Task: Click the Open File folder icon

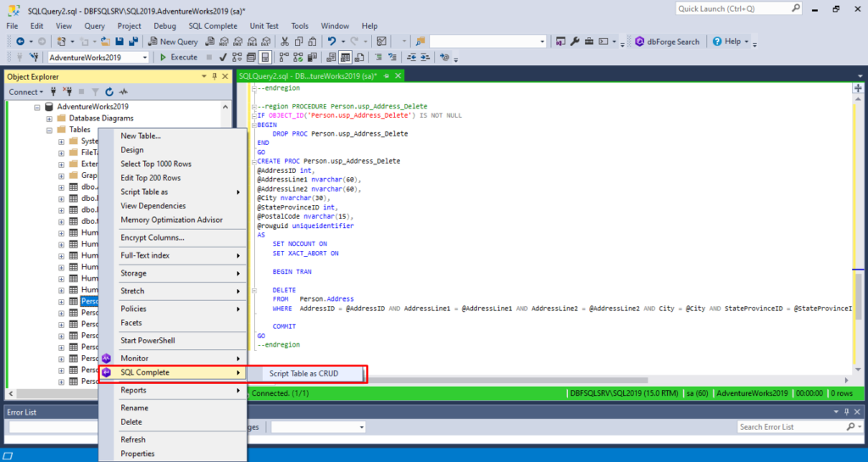Action: point(105,42)
